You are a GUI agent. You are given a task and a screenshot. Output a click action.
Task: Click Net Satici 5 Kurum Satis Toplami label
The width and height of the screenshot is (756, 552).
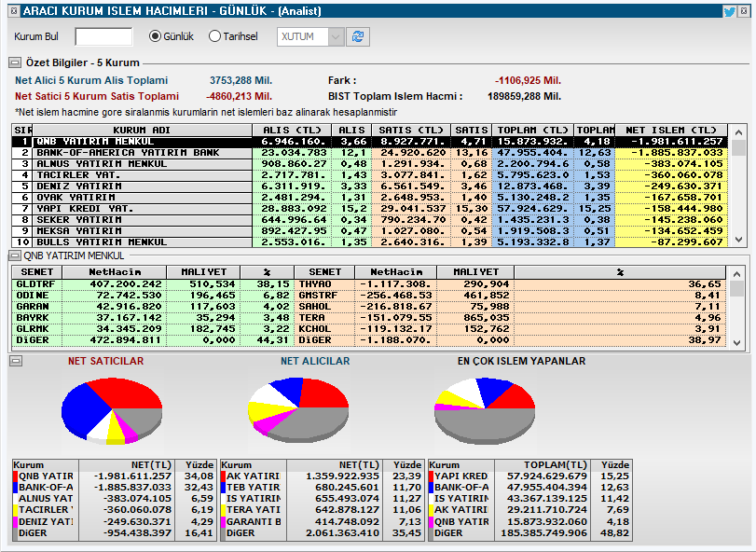click(97, 96)
